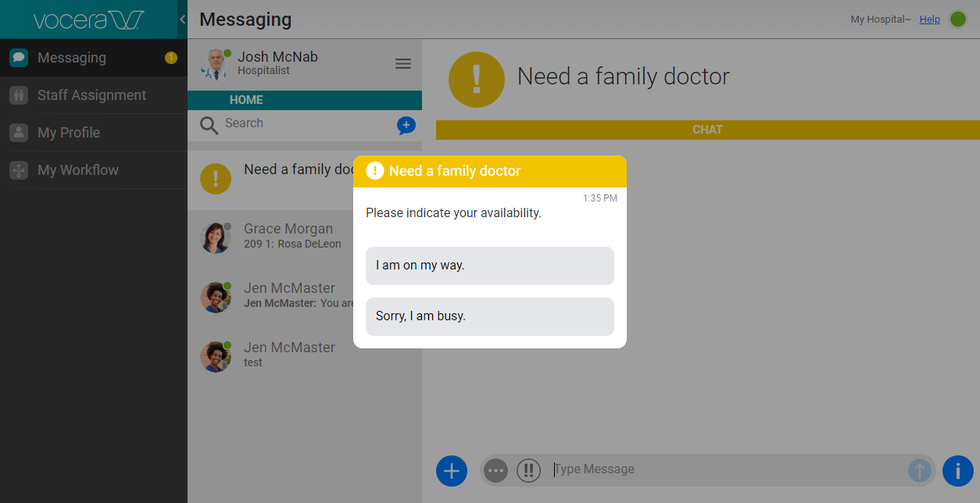The width and height of the screenshot is (980, 503).
Task: Send the message with the up arrow icon
Action: tap(919, 470)
